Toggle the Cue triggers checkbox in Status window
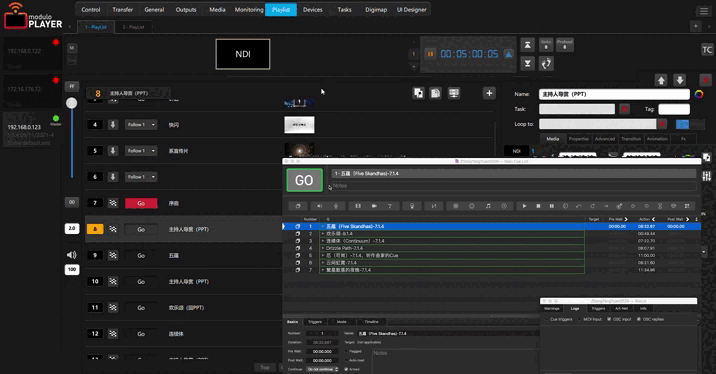 click(547, 319)
